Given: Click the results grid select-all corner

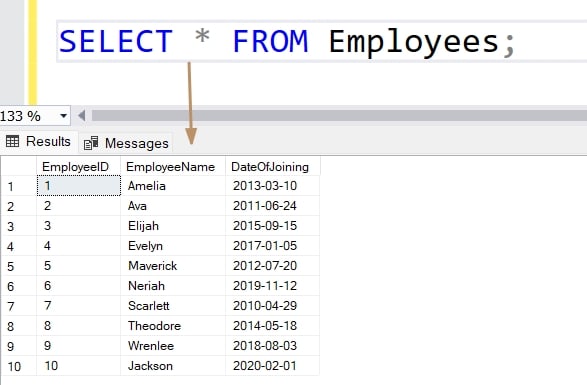Looking at the screenshot, I should [x=19, y=166].
